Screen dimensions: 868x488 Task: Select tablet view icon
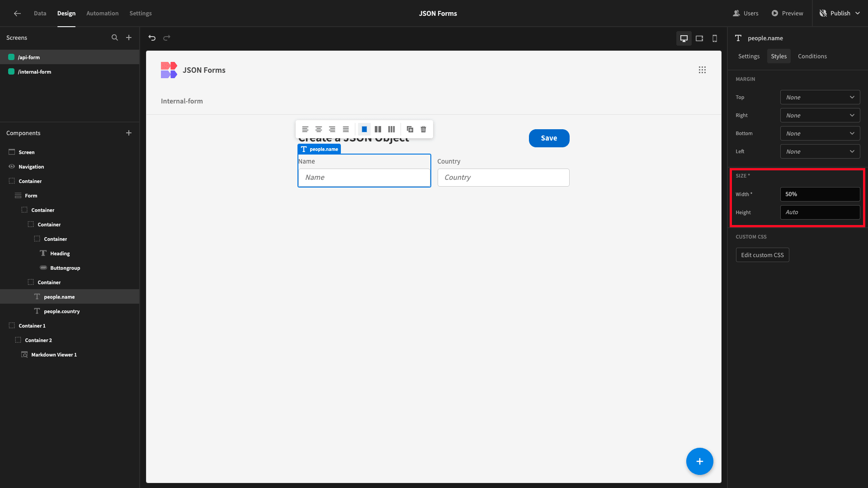(699, 38)
